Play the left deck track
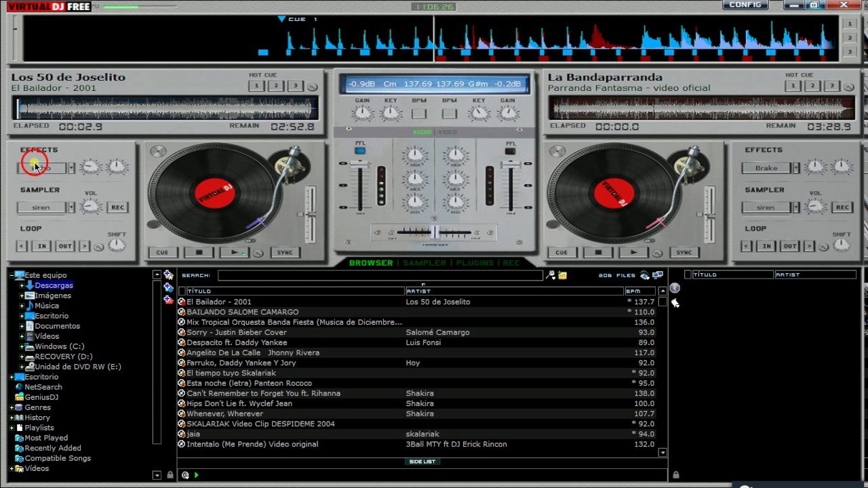This screenshot has height=488, width=868. 235,253
